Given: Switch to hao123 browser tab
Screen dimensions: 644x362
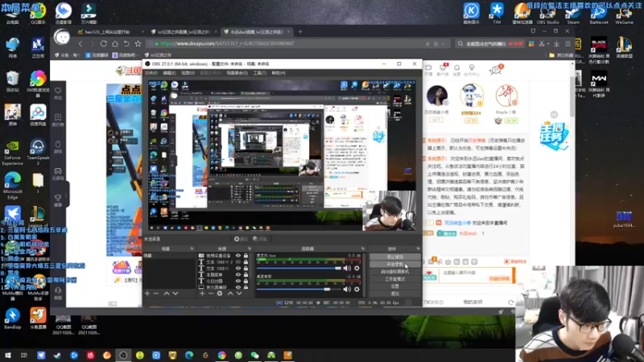Looking at the screenshot, I should [x=109, y=32].
